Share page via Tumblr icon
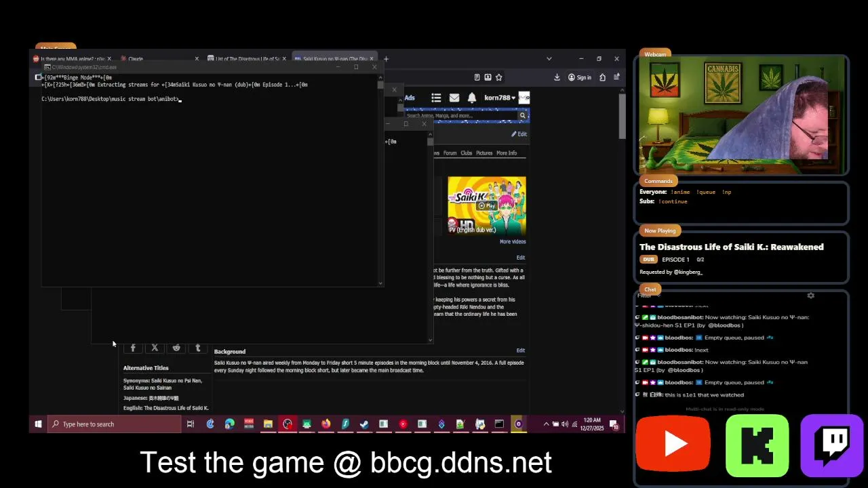 click(x=198, y=348)
